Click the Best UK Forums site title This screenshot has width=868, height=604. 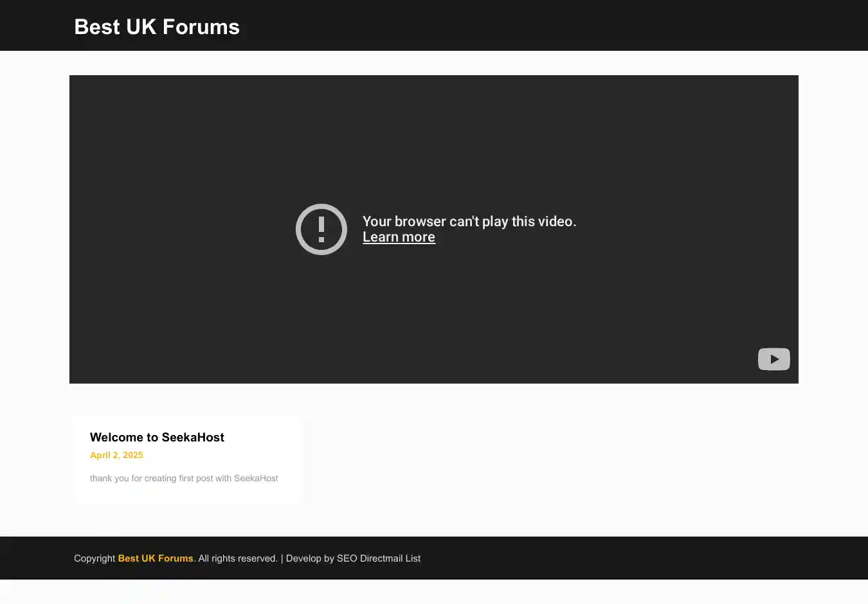[157, 27]
